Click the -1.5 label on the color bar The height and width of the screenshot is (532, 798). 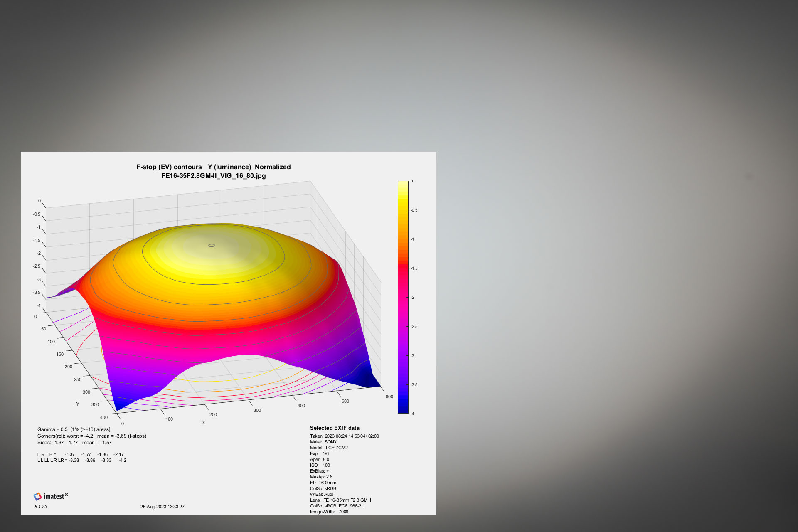click(x=414, y=268)
